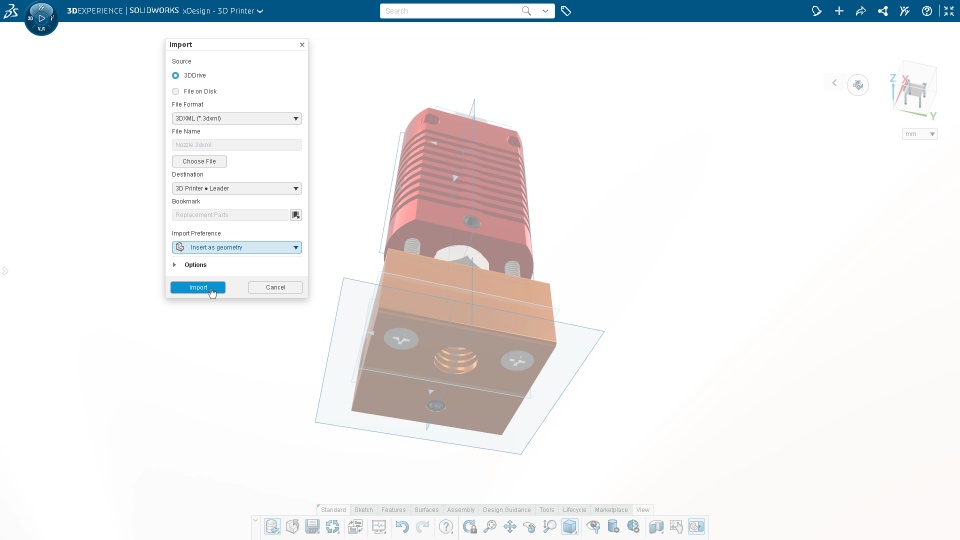Switch to the Tools tab
Image resolution: width=960 pixels, height=540 pixels.
click(547, 509)
